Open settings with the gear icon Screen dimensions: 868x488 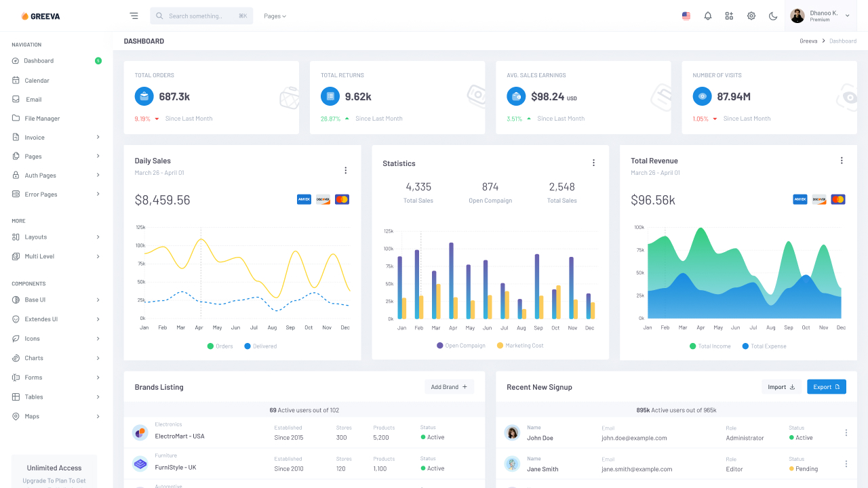[x=751, y=16]
